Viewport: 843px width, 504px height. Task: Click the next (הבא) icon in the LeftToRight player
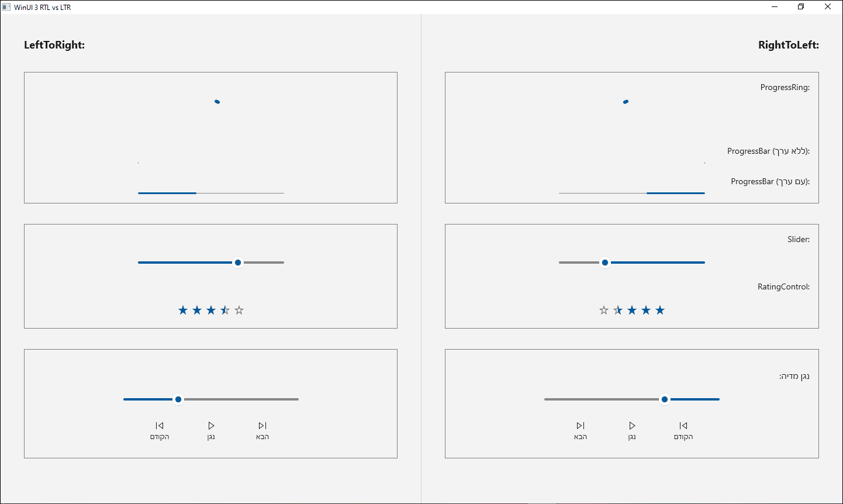pos(262,426)
